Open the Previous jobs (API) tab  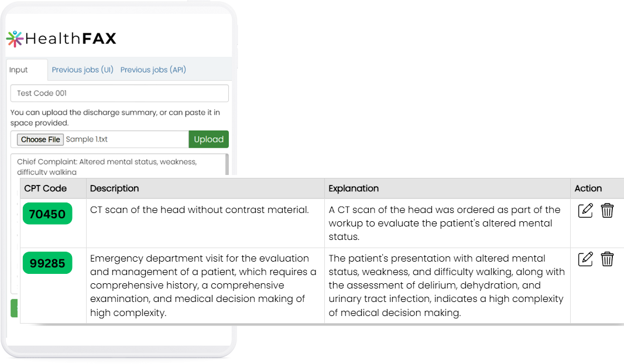point(153,70)
